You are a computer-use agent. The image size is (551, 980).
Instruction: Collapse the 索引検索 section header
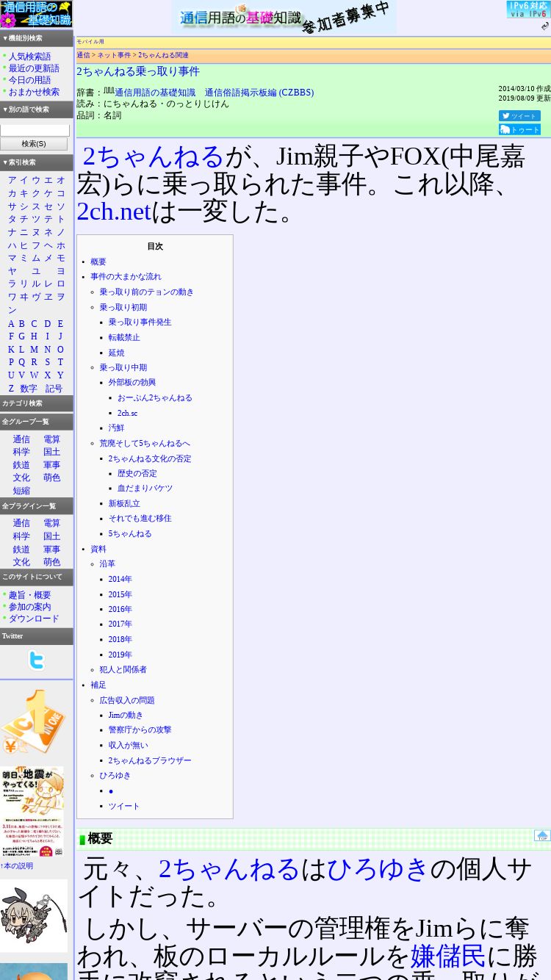tap(36, 162)
